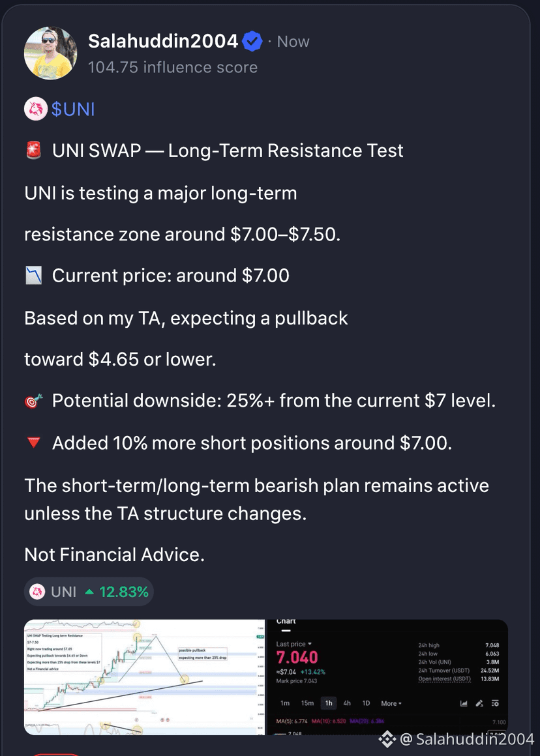This screenshot has height=756, width=540.
Task: Click the 104.75 influence score text
Action: coord(173,68)
